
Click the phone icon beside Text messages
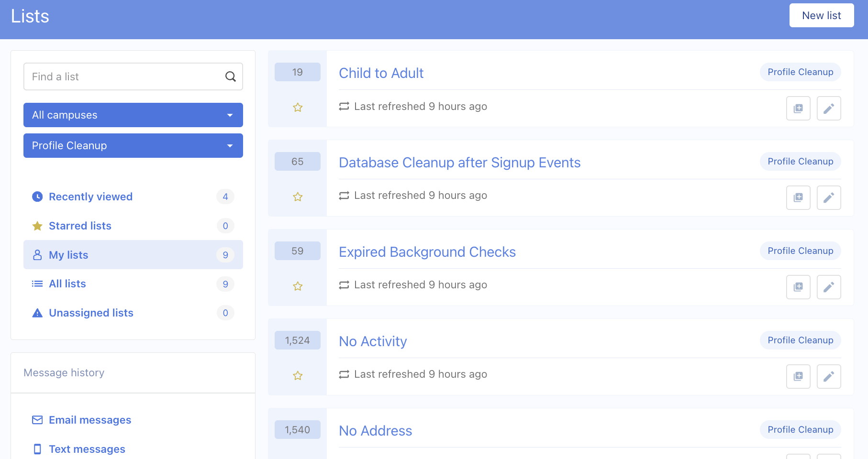tap(37, 449)
